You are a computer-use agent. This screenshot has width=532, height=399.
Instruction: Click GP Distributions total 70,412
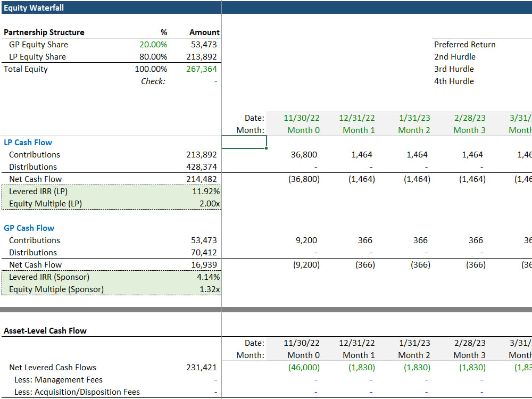pyautogui.click(x=204, y=252)
